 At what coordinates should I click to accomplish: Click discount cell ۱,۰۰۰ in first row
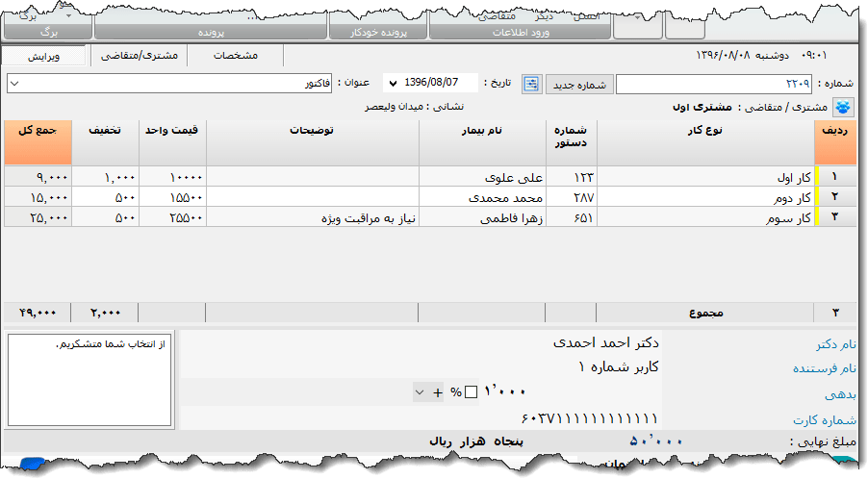[106, 177]
